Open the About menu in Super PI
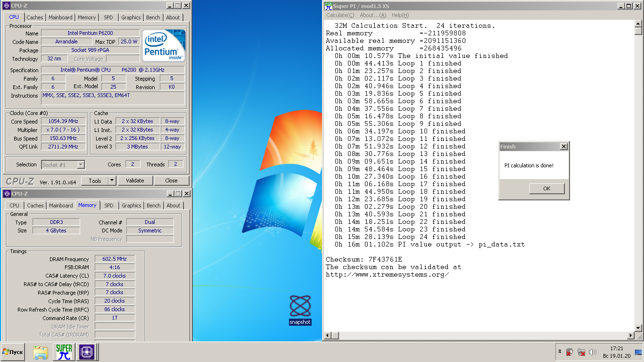This screenshot has height=362, width=644. [373, 15]
